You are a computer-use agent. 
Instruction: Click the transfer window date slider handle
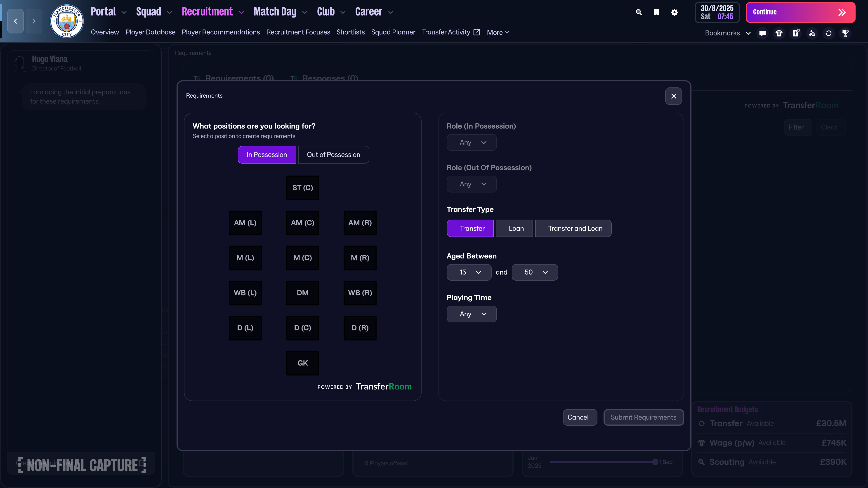pyautogui.click(x=655, y=462)
